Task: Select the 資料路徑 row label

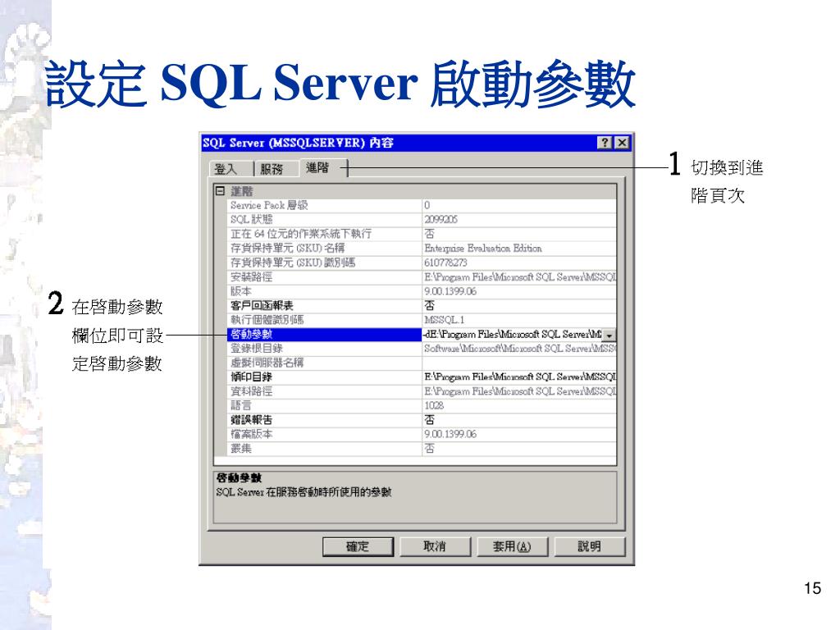Action: tap(251, 391)
